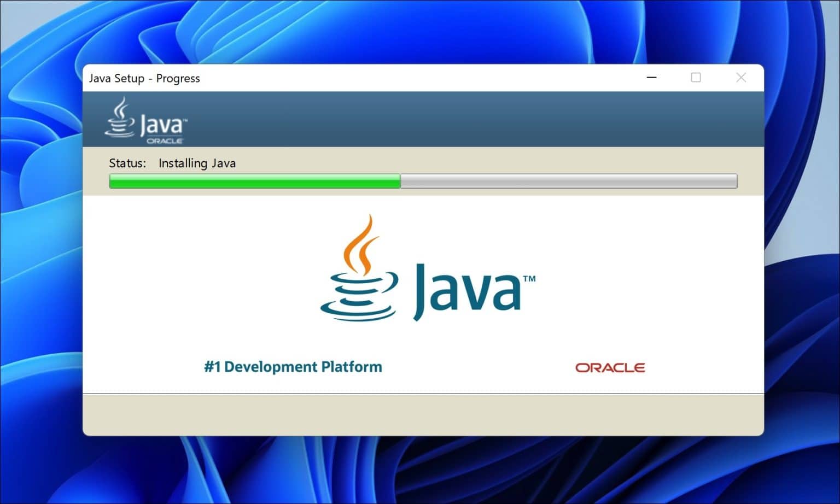
Task: Minimize the Java Setup window
Action: pos(651,78)
